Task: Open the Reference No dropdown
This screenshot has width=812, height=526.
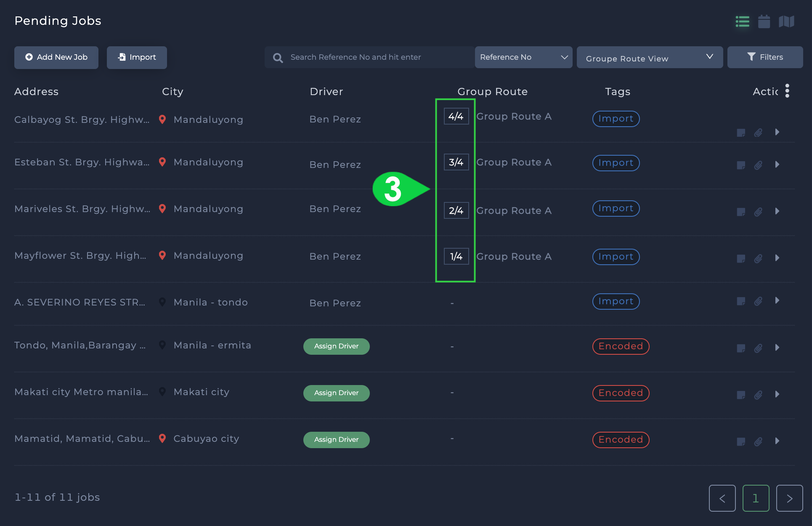Action: pos(523,57)
